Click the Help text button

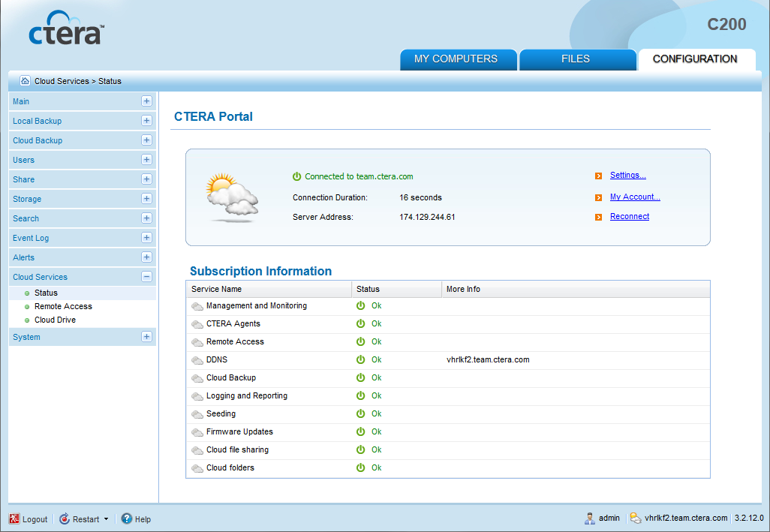pyautogui.click(x=143, y=519)
